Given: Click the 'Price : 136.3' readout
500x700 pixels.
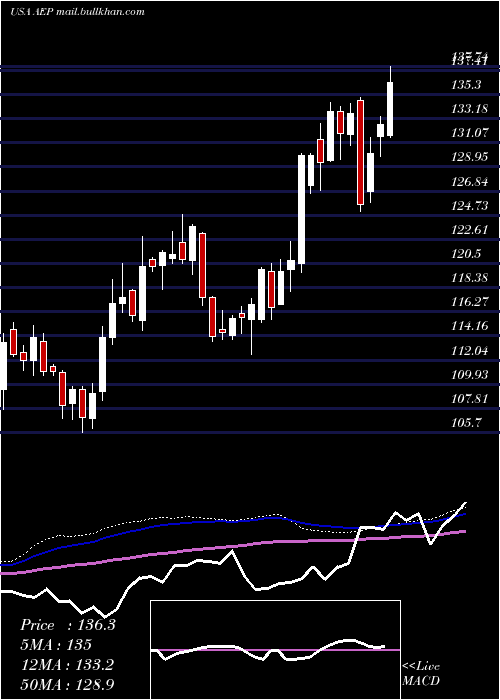Looking at the screenshot, I should 68,625.
